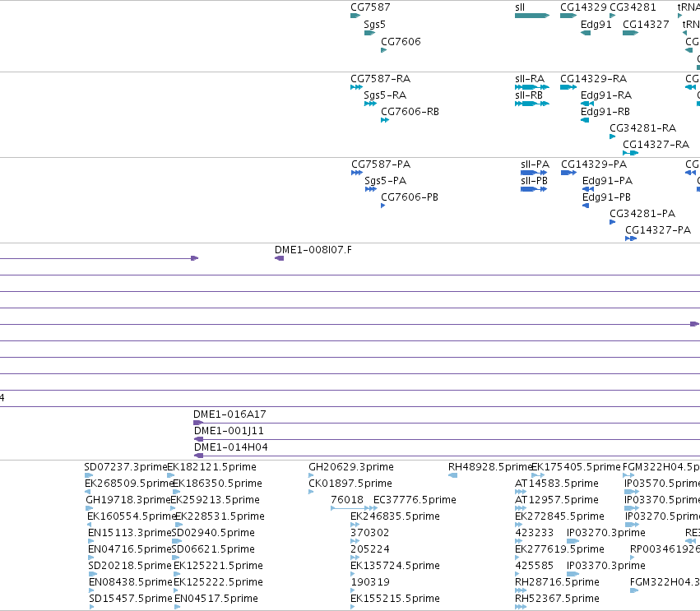Click transcript CG34281-RA
700x611 pixels.
tap(643, 128)
